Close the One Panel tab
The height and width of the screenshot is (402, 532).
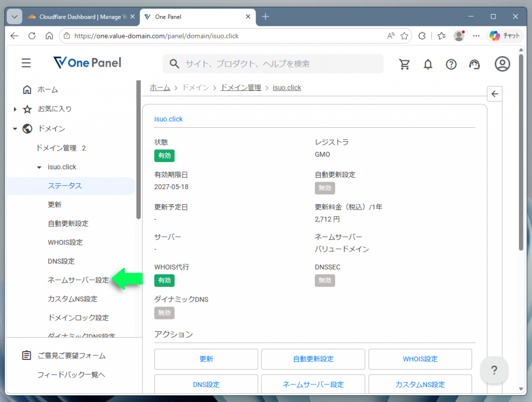248,17
